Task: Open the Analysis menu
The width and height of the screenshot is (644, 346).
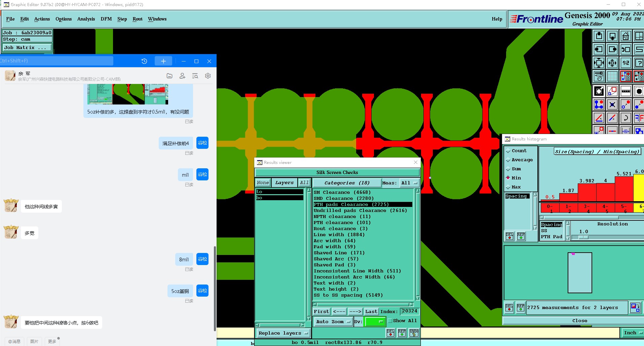Action: pyautogui.click(x=86, y=19)
